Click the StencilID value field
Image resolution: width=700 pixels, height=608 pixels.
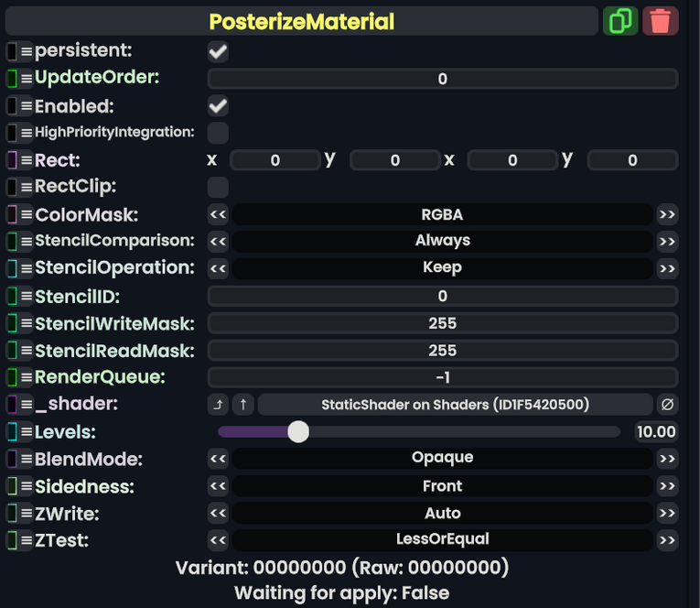pyautogui.click(x=442, y=297)
